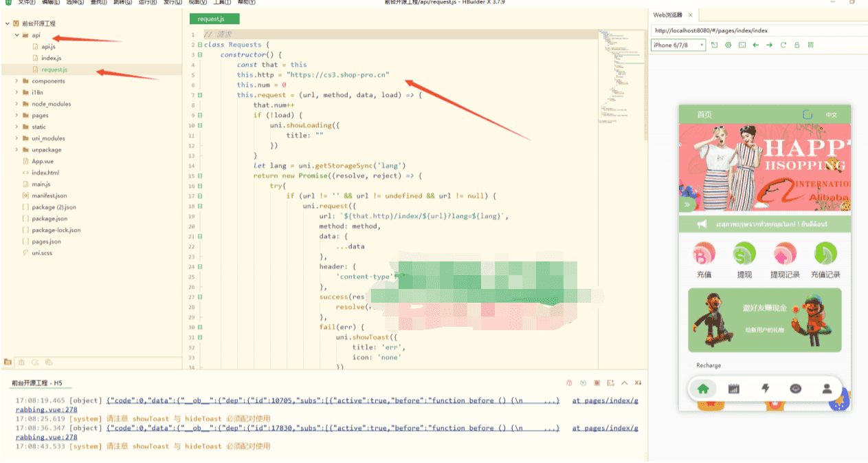Tap the profile person icon in bottom nav
The image size is (868, 463).
(827, 389)
